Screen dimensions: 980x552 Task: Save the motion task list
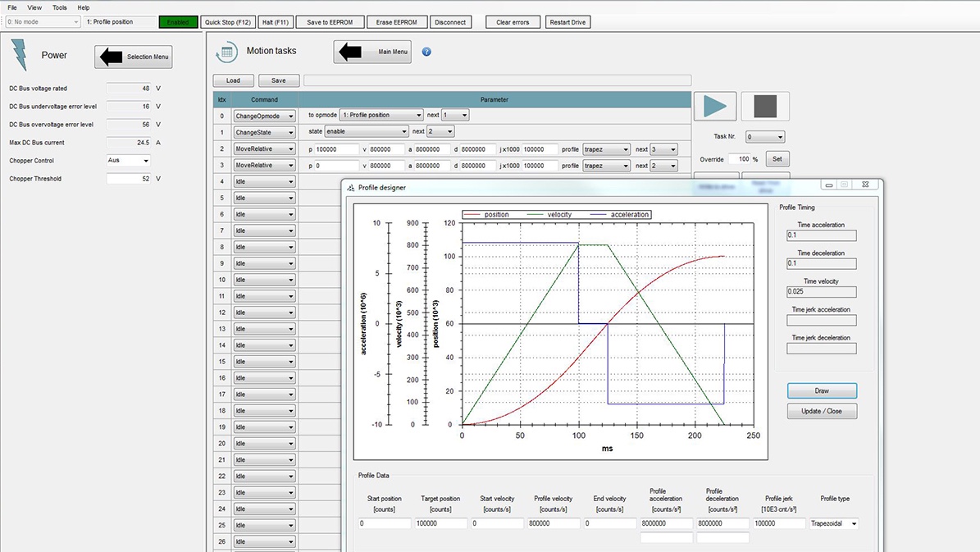(279, 80)
